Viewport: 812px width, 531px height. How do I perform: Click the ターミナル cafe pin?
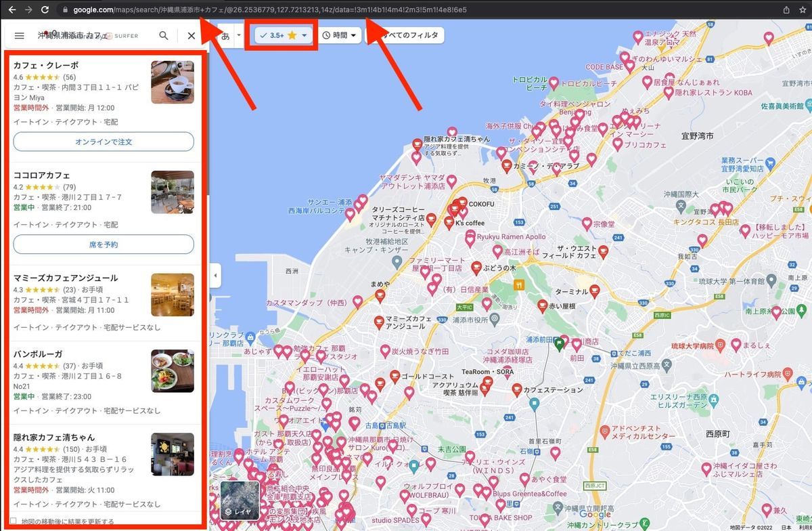click(x=594, y=291)
